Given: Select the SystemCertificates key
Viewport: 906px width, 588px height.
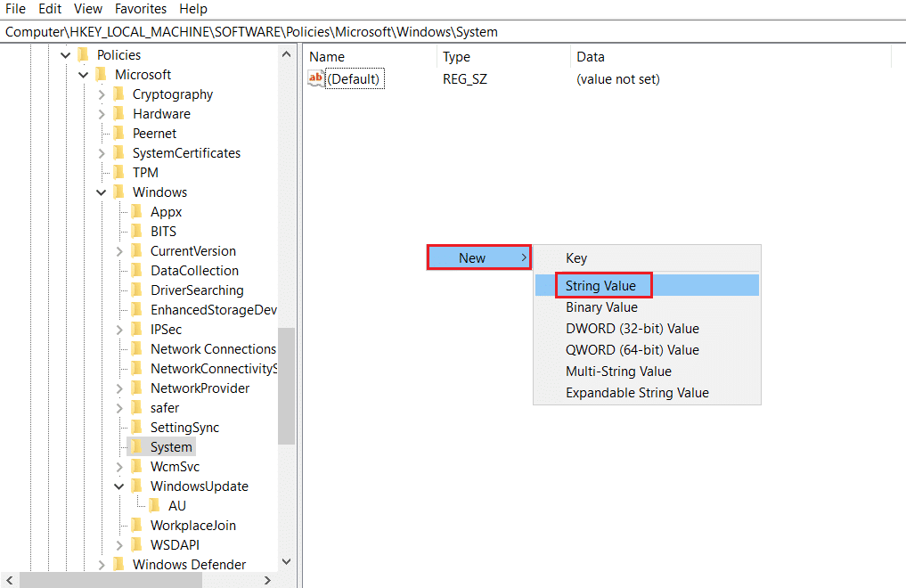Looking at the screenshot, I should tap(186, 153).
